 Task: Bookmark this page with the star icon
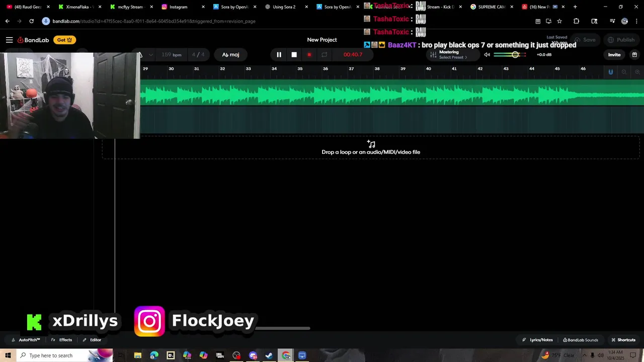[x=559, y=21]
